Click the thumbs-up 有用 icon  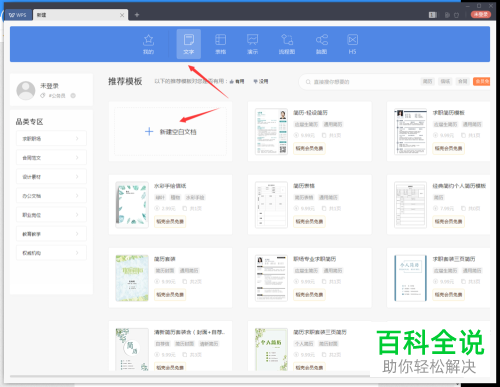point(231,81)
